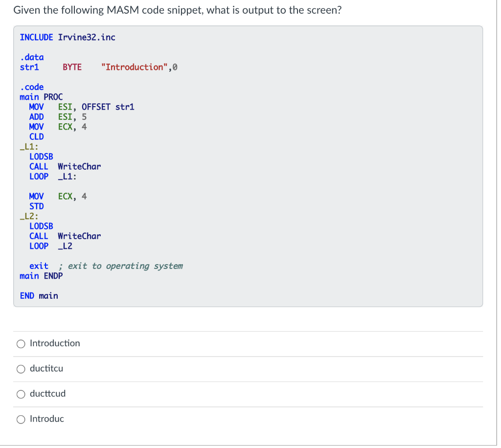The image size is (501, 448).
Task: Click the STD instruction line
Action: tap(36, 206)
